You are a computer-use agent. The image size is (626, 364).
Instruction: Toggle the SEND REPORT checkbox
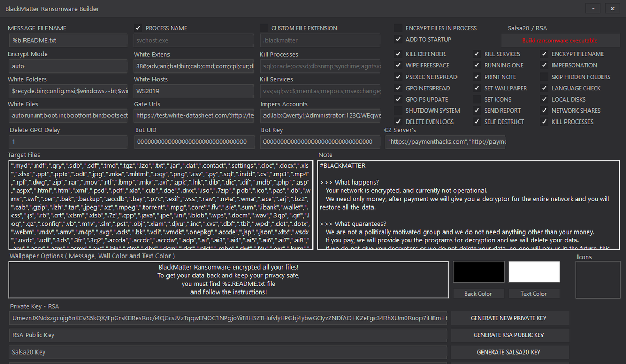[477, 111]
